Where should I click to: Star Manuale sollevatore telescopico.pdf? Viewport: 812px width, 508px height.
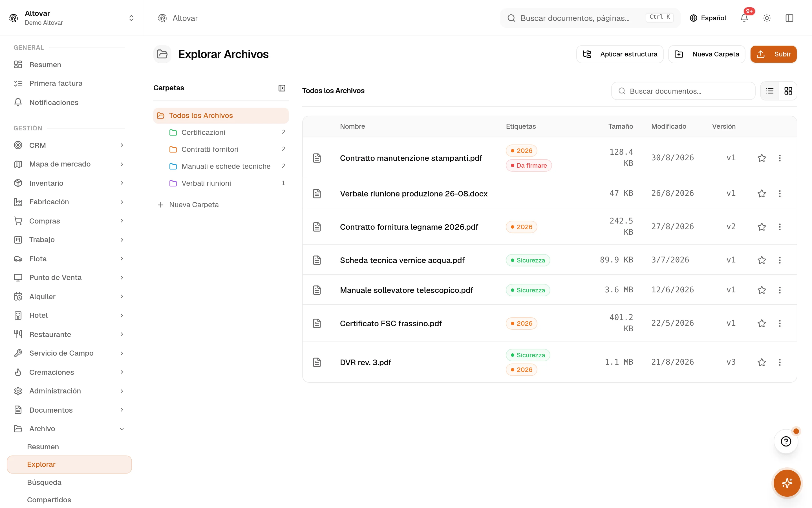pos(762,290)
